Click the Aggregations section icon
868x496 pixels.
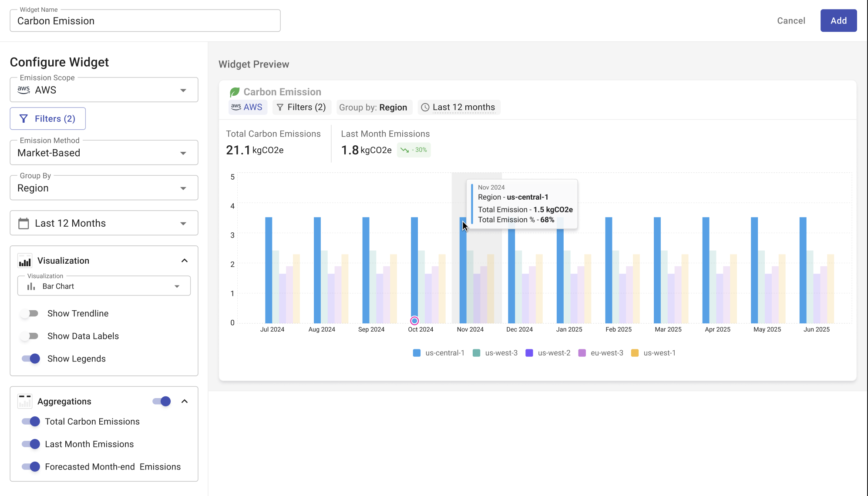pos(25,401)
